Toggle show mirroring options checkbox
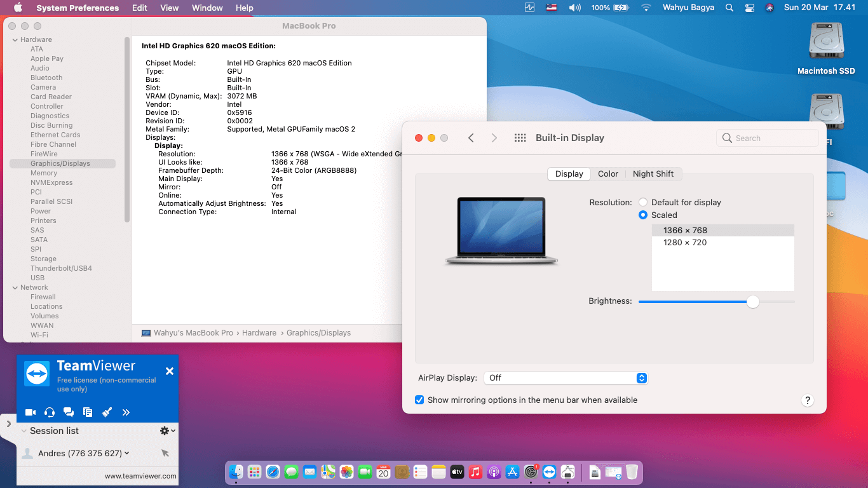 [x=419, y=400]
